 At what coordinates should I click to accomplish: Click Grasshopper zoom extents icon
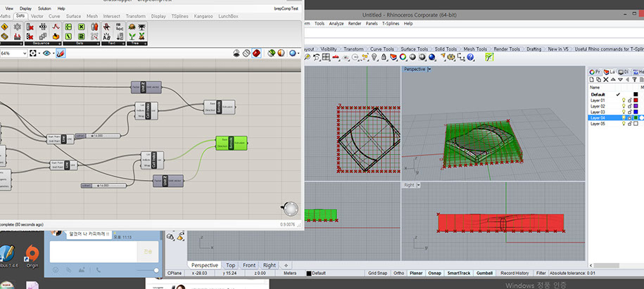coord(33,53)
